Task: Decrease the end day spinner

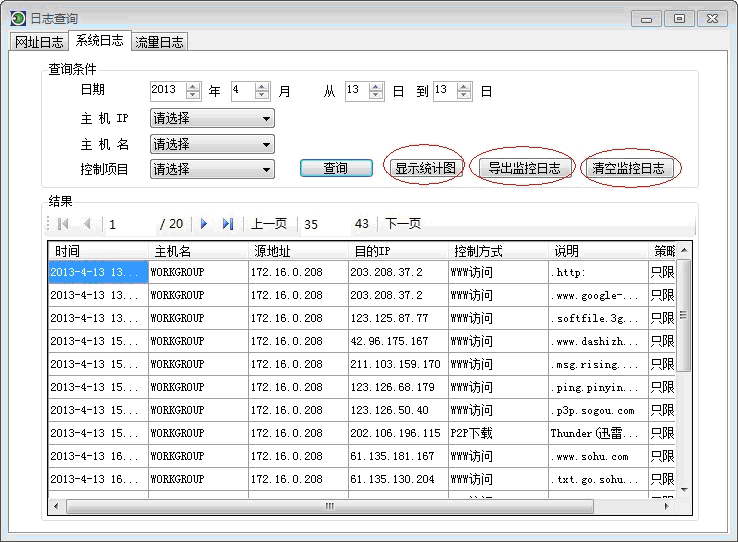Action: click(x=464, y=95)
